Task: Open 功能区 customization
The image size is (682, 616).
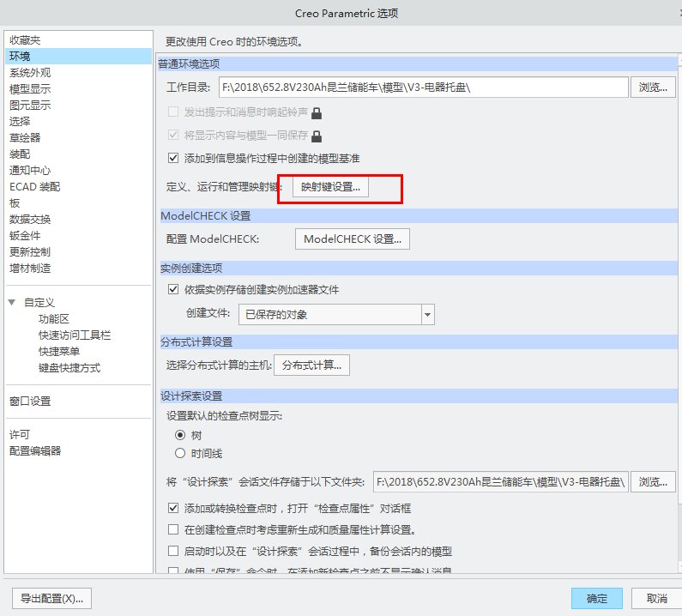Action: (x=54, y=319)
